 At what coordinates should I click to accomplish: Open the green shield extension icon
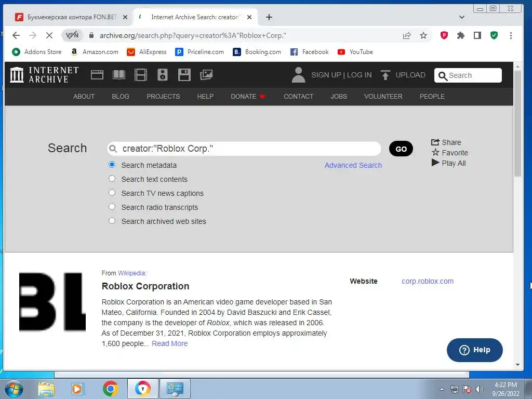pyautogui.click(x=494, y=35)
